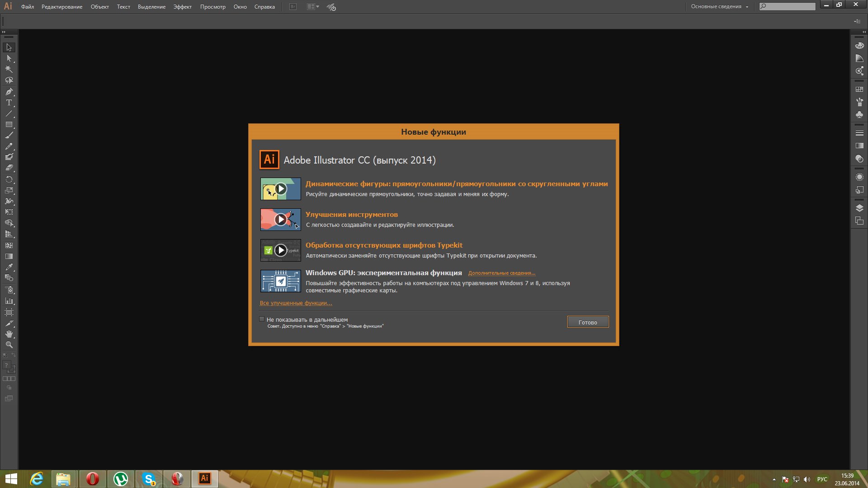
Task: Select the Pen tool
Action: pos(9,92)
